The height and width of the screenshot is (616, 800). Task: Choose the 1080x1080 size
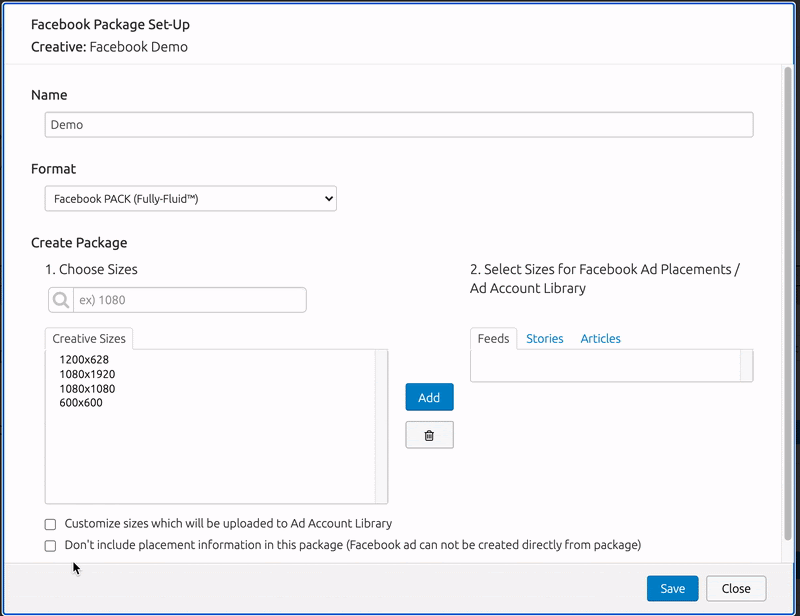(x=87, y=388)
